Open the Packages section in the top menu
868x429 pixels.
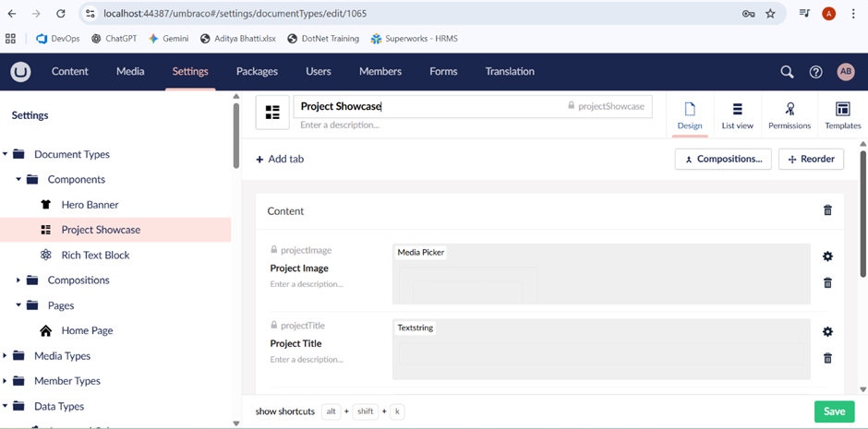pos(257,72)
